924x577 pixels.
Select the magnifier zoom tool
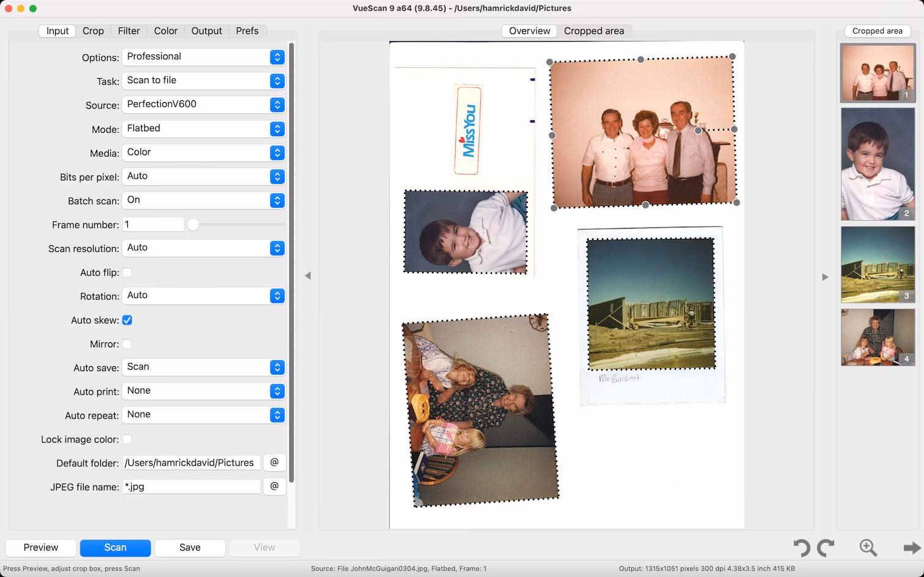point(868,548)
